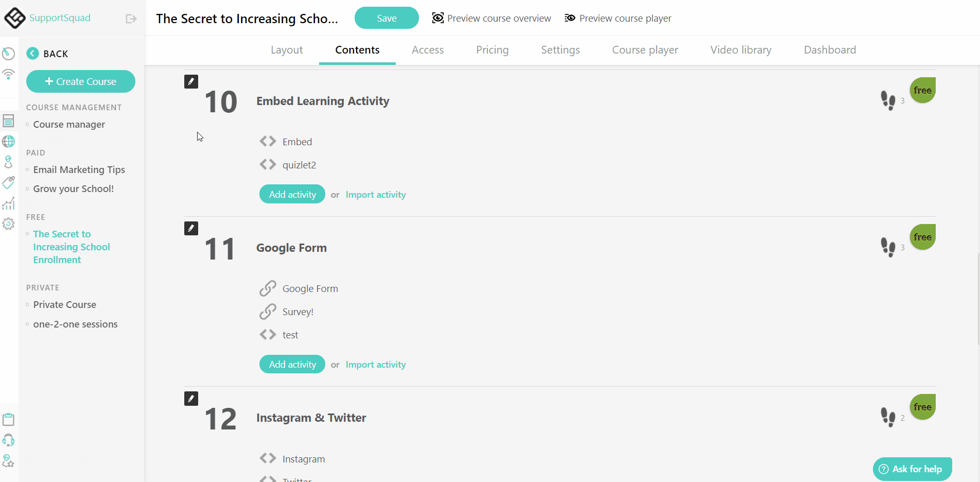Toggle the free badge on Embed Learning Activity
This screenshot has width=980, height=482.
click(922, 90)
